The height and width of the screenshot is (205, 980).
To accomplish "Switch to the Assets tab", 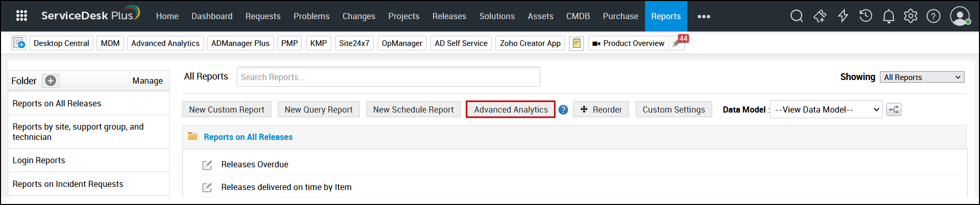I will 540,16.
